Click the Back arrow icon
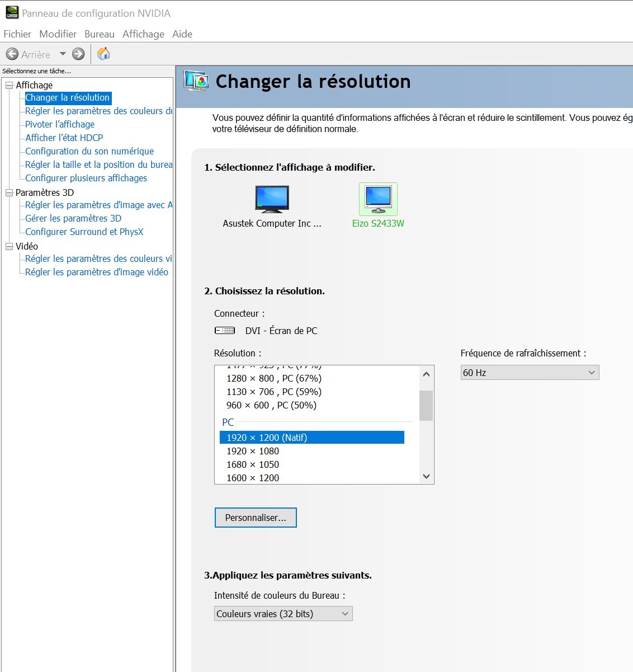Screen dimensions: 633x672 (12, 54)
